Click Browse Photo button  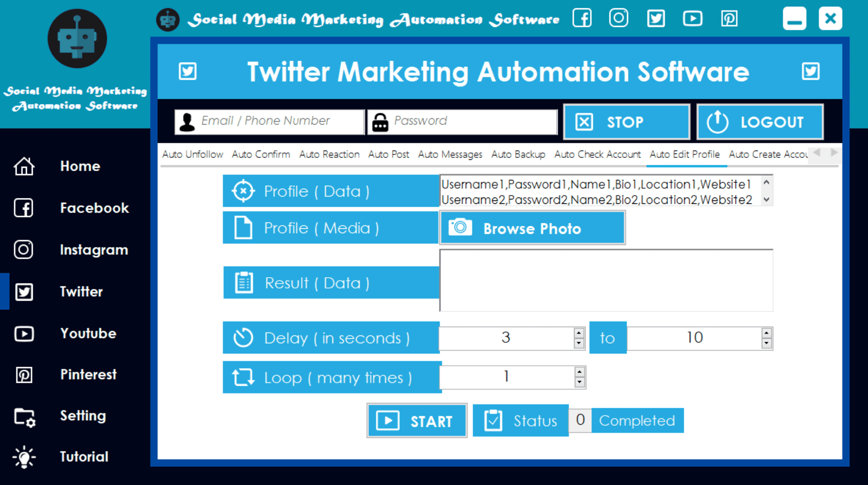tap(532, 228)
